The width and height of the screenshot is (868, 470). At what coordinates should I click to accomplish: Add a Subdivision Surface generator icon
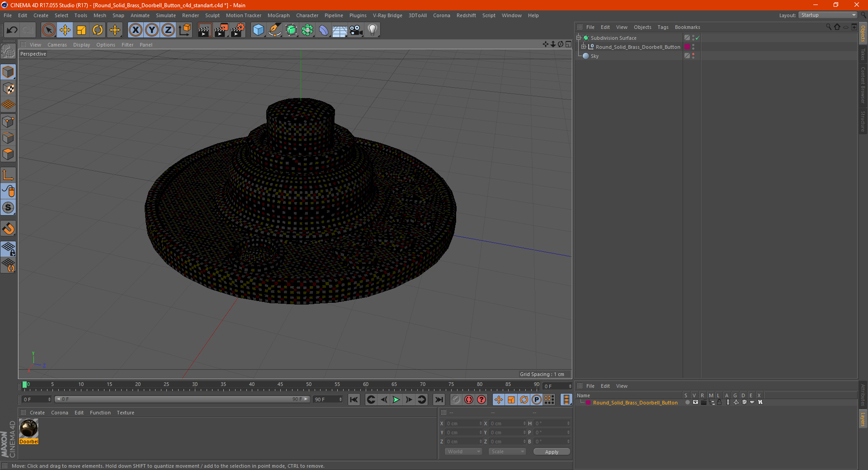291,30
